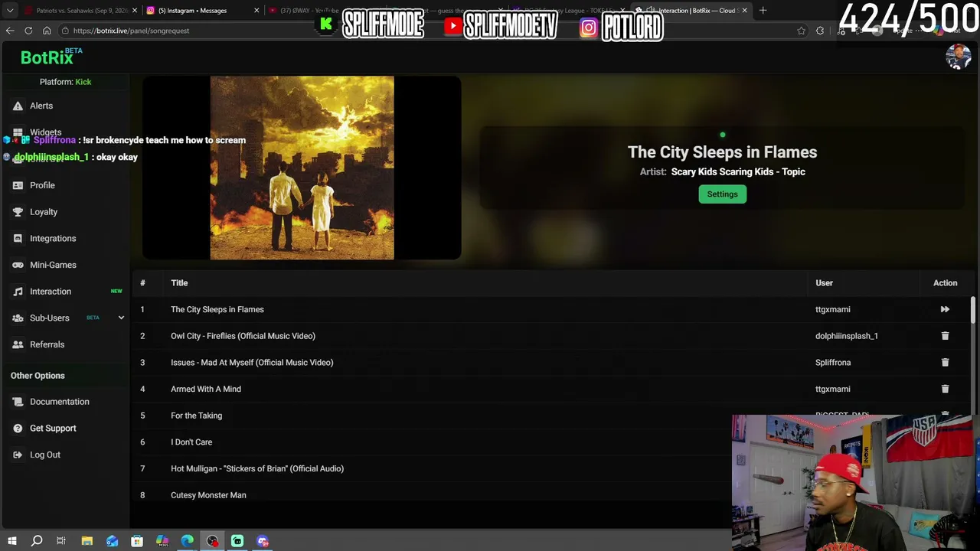
Task: Go back using the browser back arrow
Action: pos(10,31)
